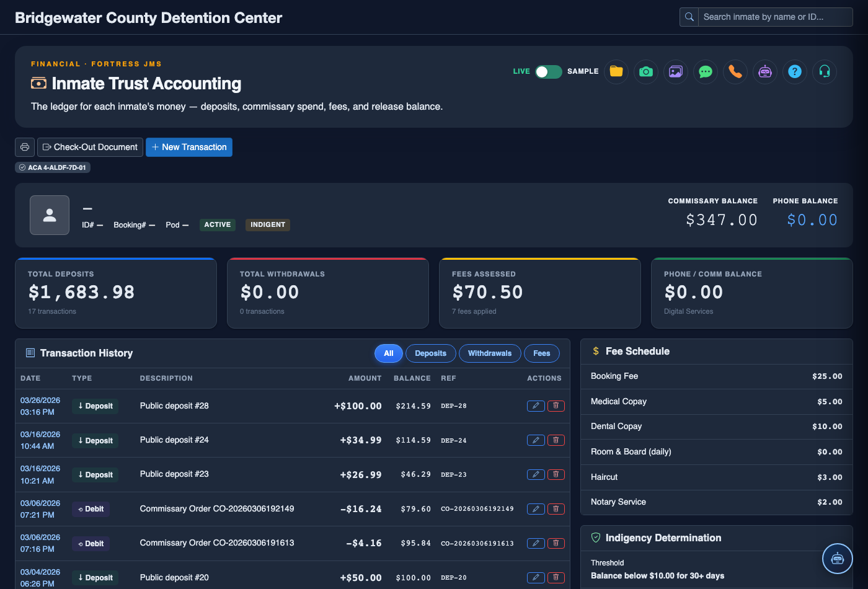This screenshot has width=868, height=589.
Task: Click the inmate avatar placeholder
Action: [x=50, y=215]
